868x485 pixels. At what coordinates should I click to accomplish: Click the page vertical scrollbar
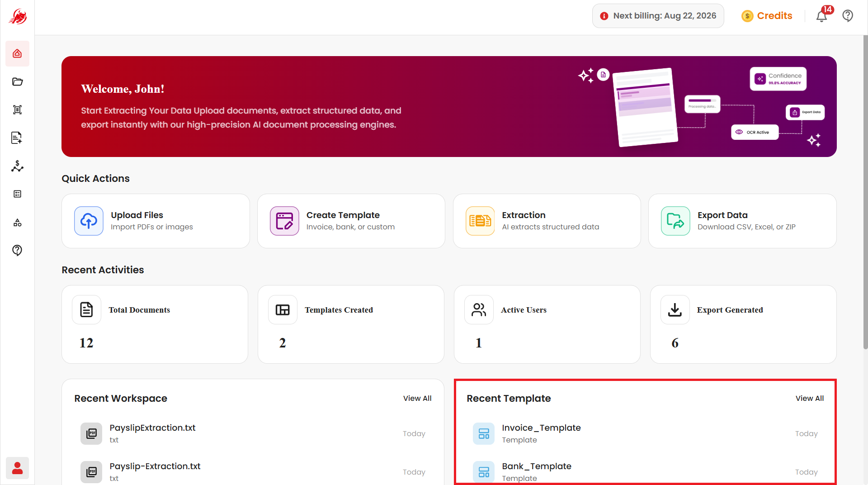pyautogui.click(x=865, y=192)
